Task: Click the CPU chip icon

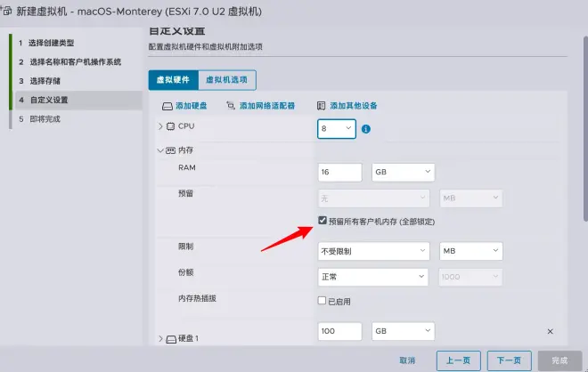Action: 171,126
